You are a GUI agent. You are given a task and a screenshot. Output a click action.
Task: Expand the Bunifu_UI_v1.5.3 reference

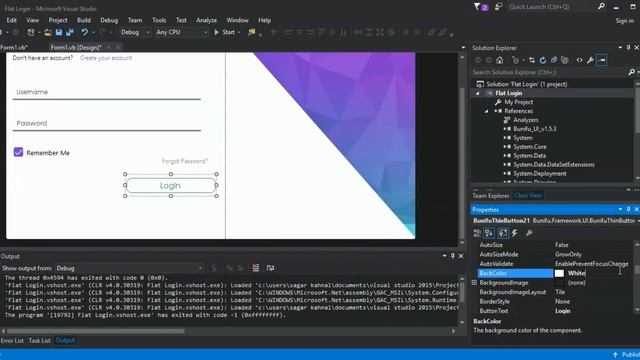(504, 129)
